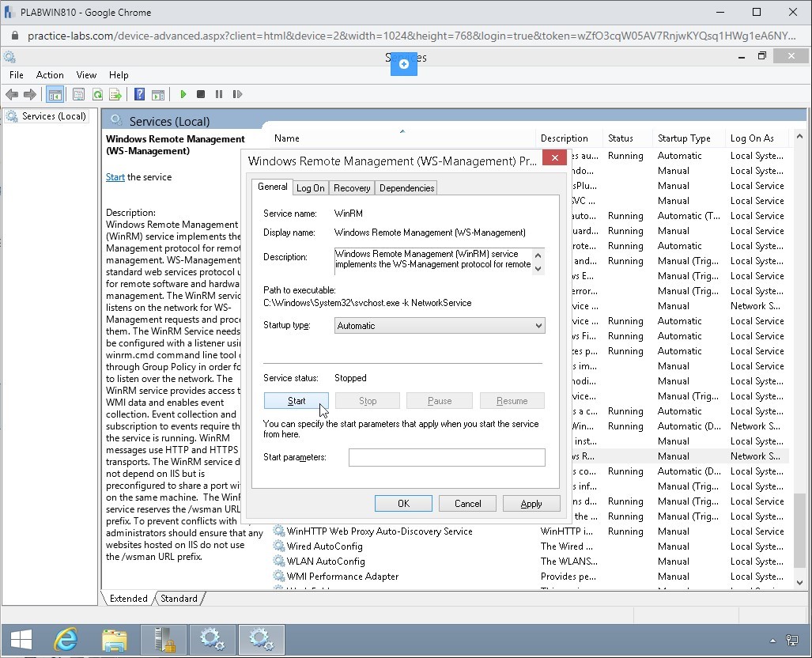Open the Startup type dropdown
This screenshot has width=812, height=658.
point(440,325)
